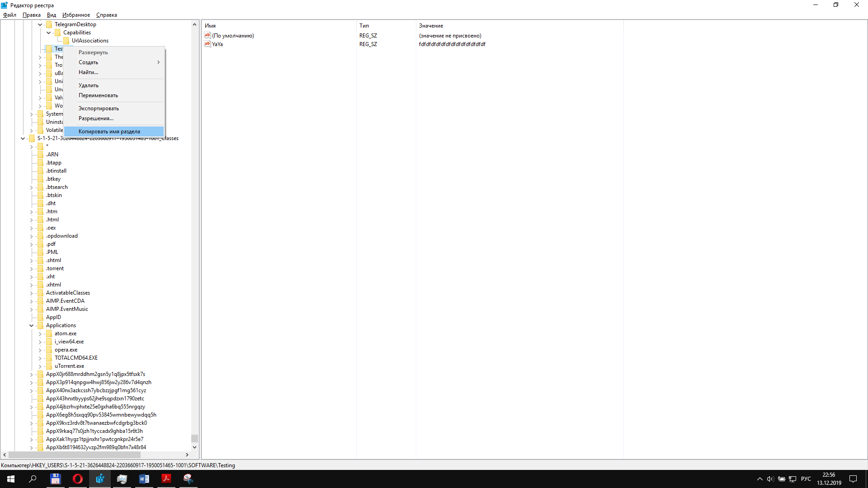Image resolution: width=868 pixels, height=488 pixels.
Task: Launch Opera browser from taskbar
Action: coord(77,479)
